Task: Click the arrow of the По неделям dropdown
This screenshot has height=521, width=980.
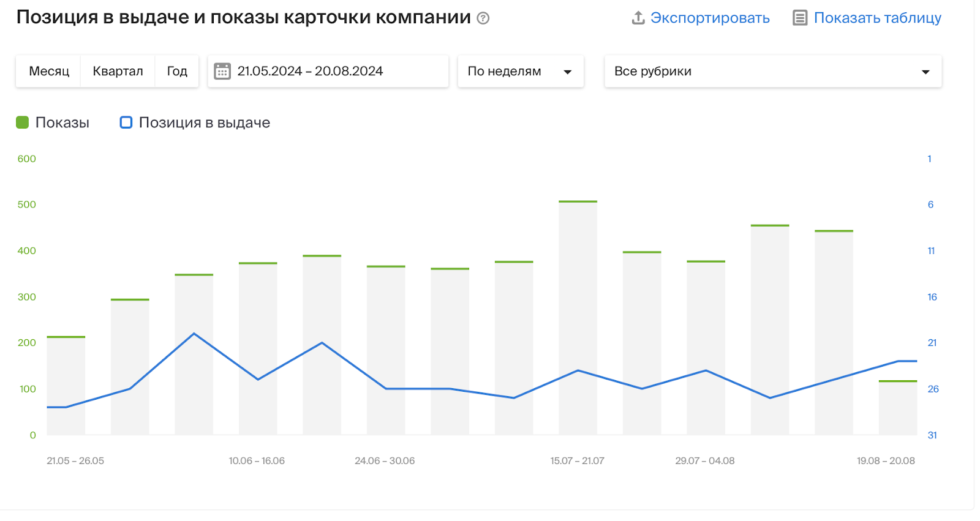Action: 568,72
